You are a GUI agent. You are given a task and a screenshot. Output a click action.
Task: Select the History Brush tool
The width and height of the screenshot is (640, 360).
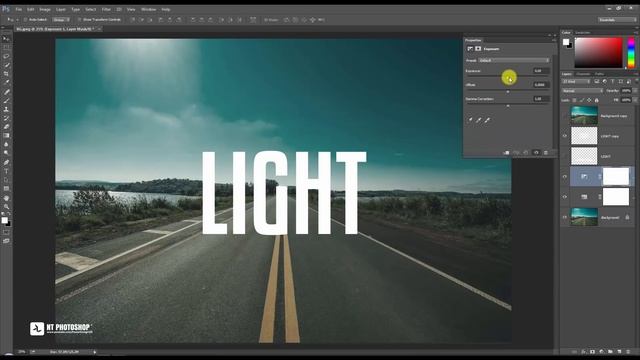point(6,118)
